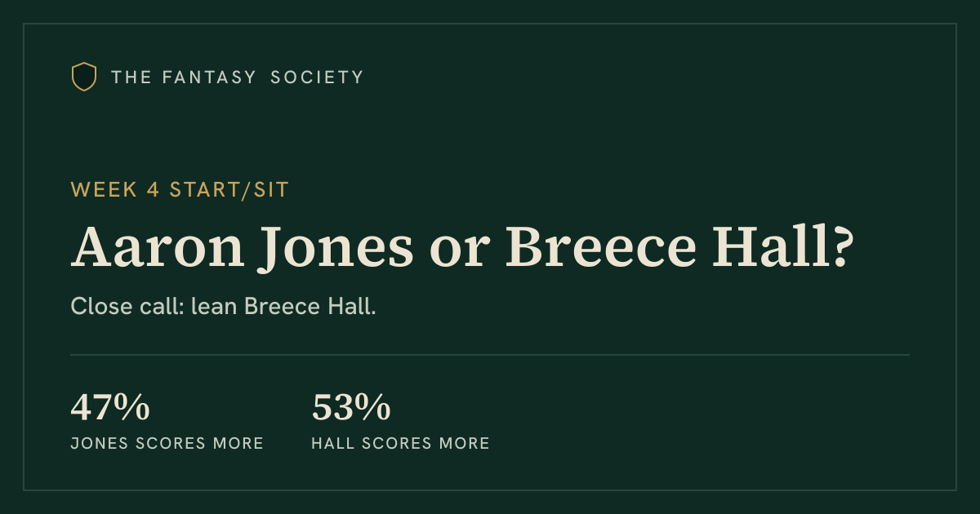The image size is (980, 514).
Task: Click "FANTASY" in the brand header
Action: pos(208,78)
